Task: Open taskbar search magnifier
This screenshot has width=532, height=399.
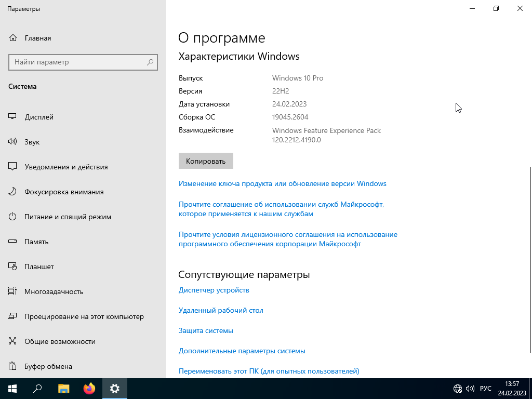Action: click(x=37, y=389)
